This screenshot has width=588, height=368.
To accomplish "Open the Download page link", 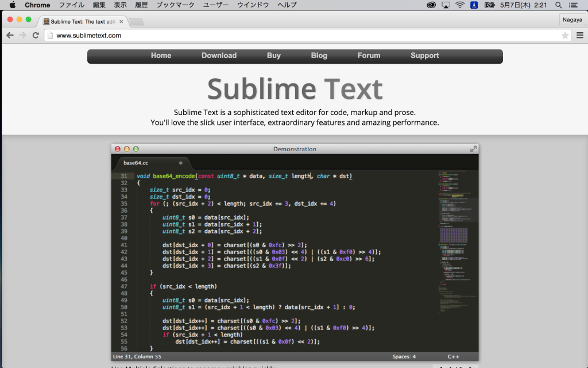I will [219, 56].
